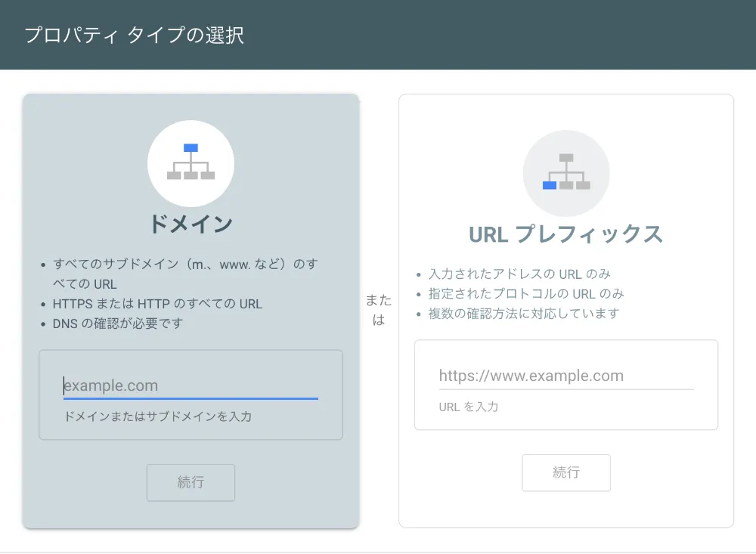Focus the example.com domain input field
756x554 pixels.
coord(191,385)
